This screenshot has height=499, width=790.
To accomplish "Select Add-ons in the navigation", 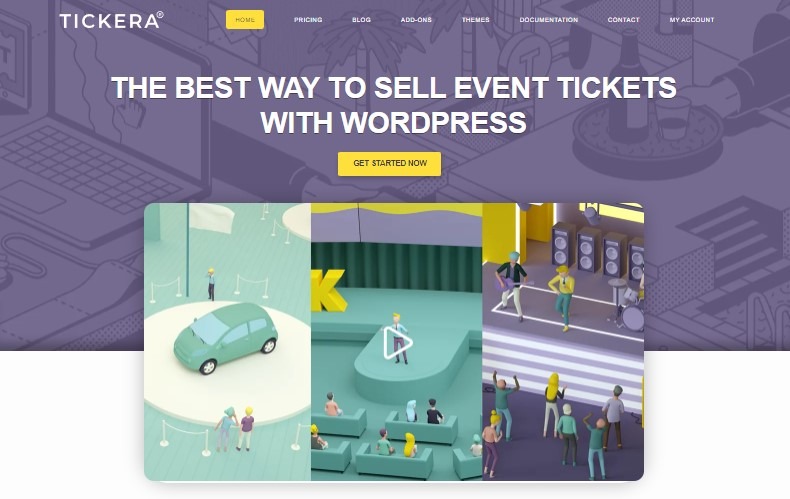I will 416,20.
